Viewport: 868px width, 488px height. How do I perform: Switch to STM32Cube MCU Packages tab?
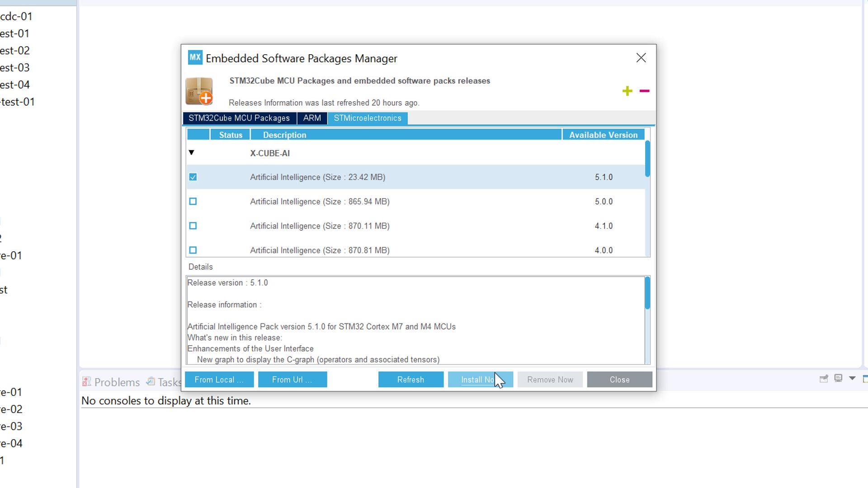click(239, 118)
